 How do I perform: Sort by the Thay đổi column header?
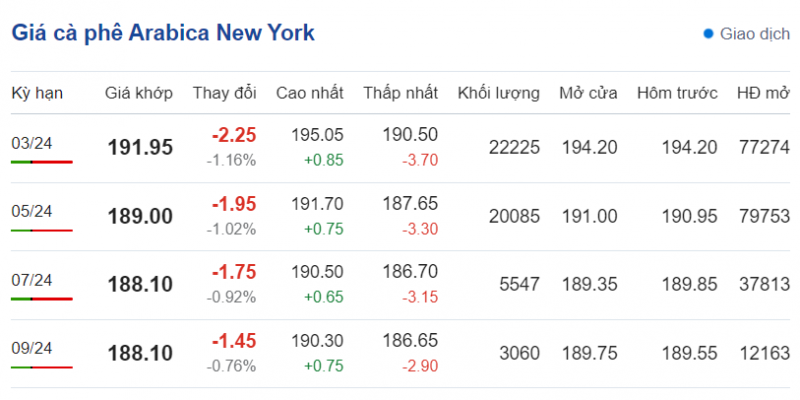[225, 93]
